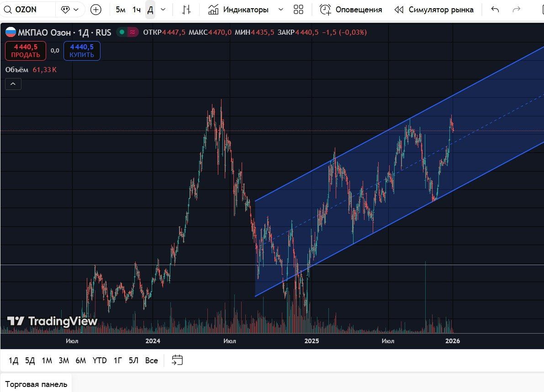This screenshot has width=544, height=392.
Task: Click the 2024 label on time axis
Action: (x=153, y=341)
